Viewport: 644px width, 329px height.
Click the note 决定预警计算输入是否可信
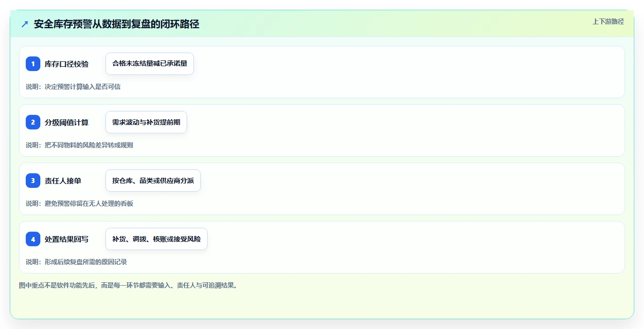pos(83,87)
